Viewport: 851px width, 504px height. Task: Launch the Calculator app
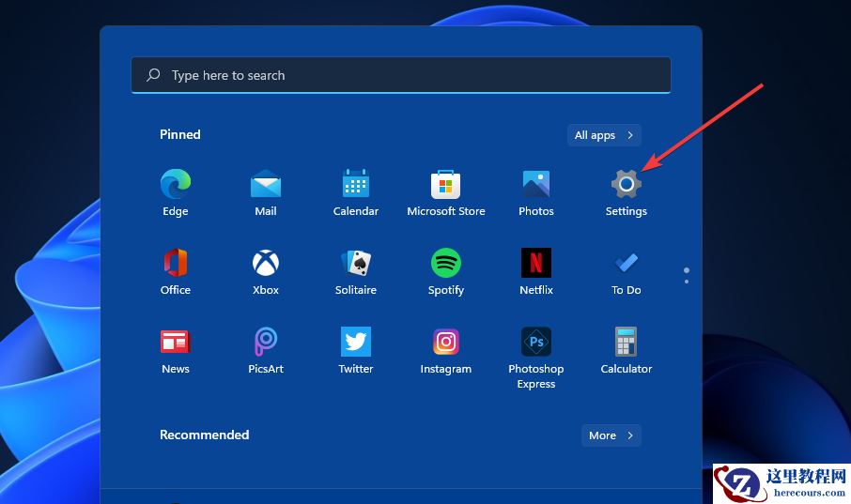coord(626,350)
